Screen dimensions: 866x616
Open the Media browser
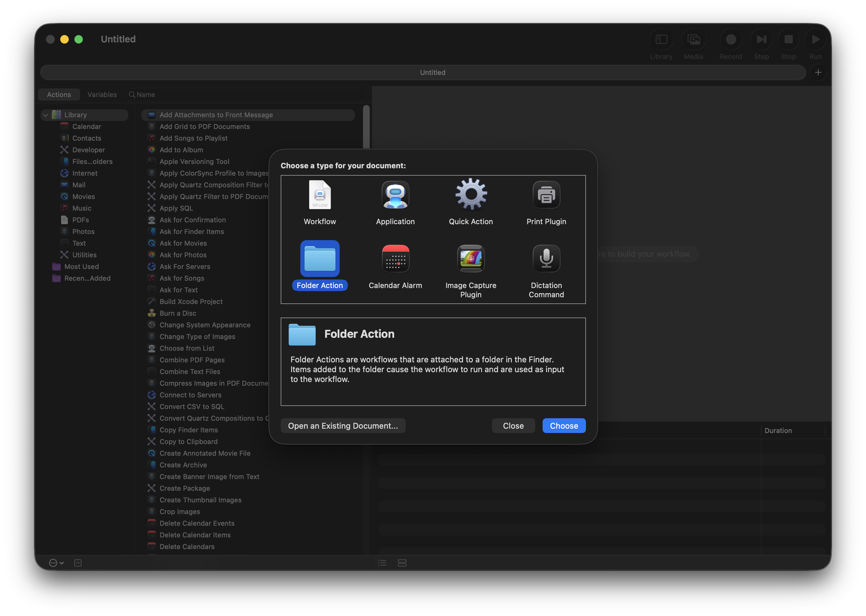point(693,39)
